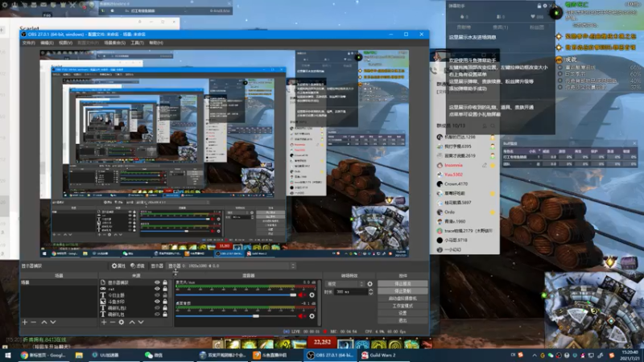
Task: Toggle visibility of the 显示器捕获 source
Action: pyautogui.click(x=157, y=282)
